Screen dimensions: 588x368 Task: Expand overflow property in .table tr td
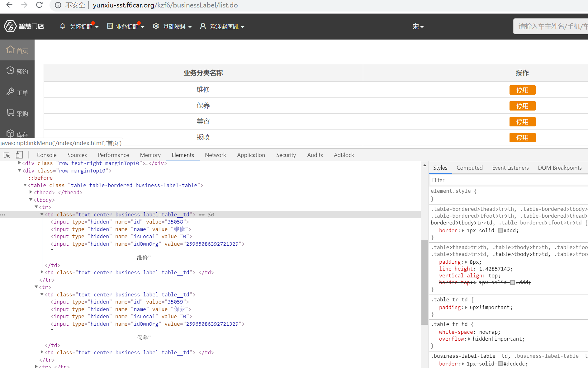pyautogui.click(x=469, y=339)
